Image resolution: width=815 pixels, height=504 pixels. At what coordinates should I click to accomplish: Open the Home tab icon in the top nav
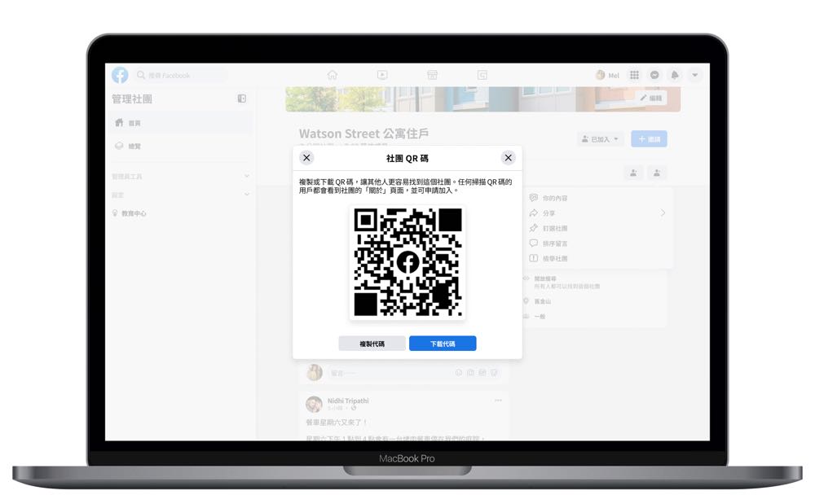[x=333, y=75]
